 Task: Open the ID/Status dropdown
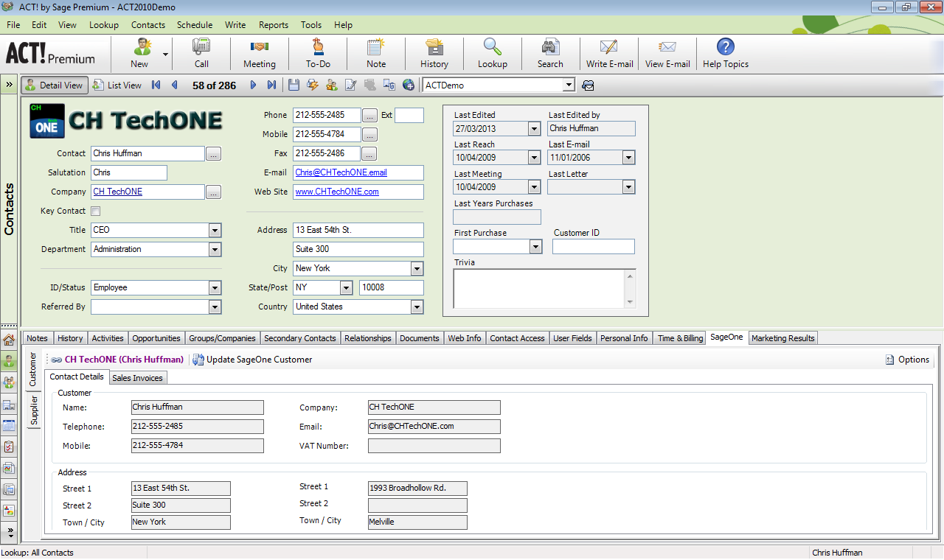click(215, 287)
